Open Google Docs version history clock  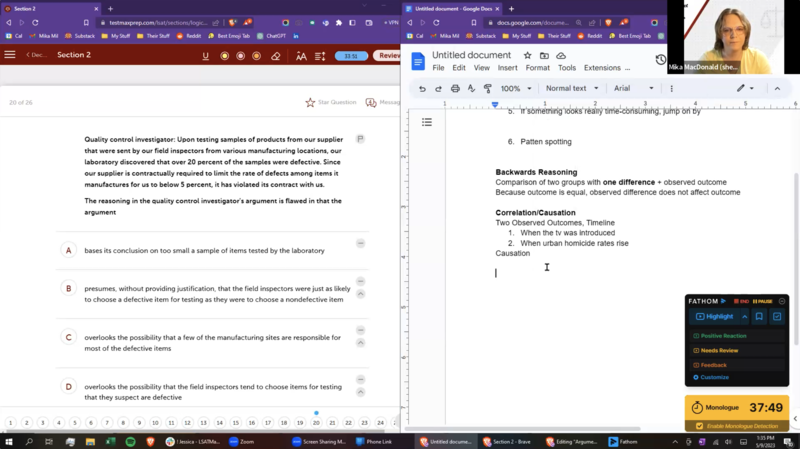661,60
